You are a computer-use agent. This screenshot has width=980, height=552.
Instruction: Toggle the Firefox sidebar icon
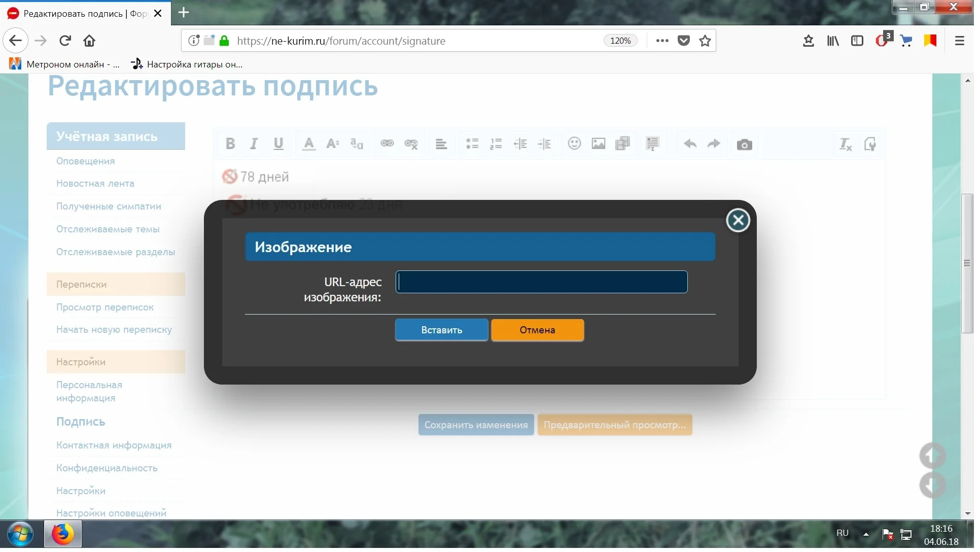coord(857,41)
